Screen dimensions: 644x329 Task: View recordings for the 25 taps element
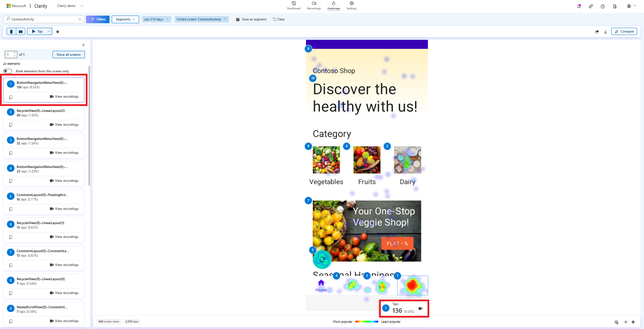[64, 181]
